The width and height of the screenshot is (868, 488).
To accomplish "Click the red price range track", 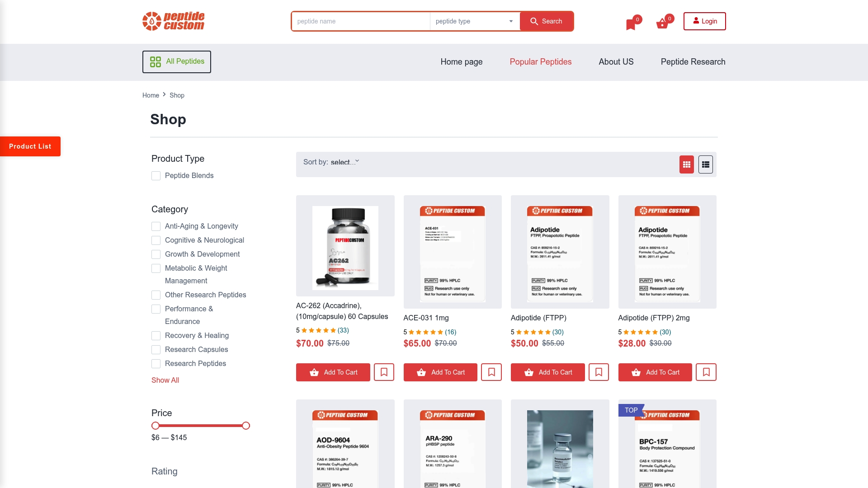I will click(x=201, y=426).
